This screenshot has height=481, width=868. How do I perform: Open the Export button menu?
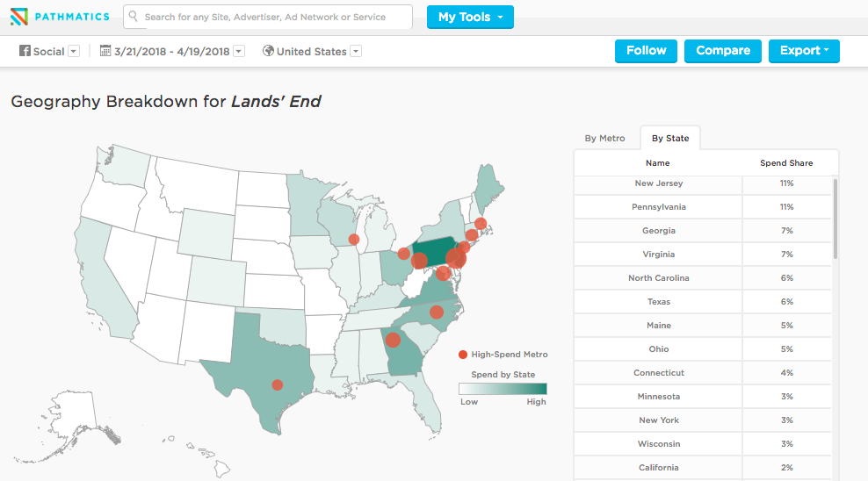coord(804,51)
